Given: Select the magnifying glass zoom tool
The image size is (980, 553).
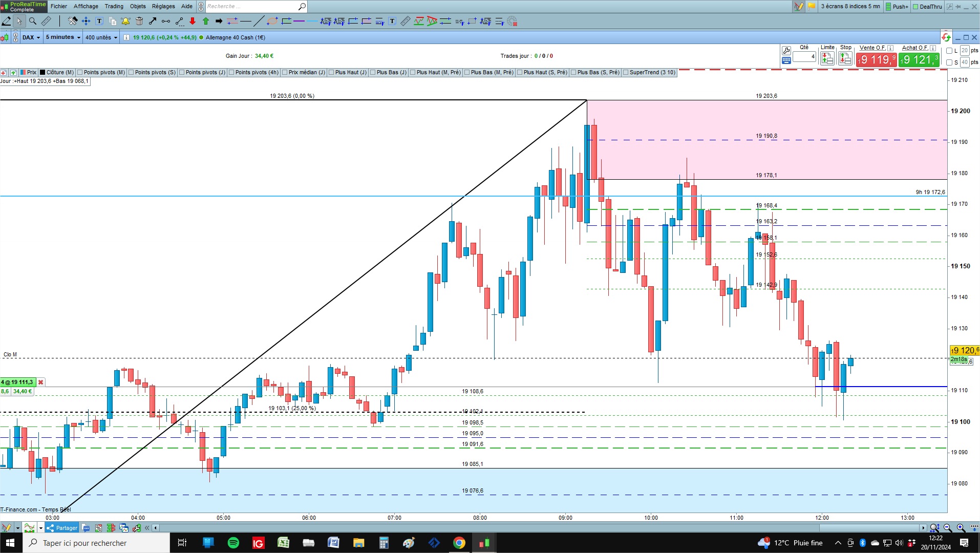Looking at the screenshot, I should (33, 21).
